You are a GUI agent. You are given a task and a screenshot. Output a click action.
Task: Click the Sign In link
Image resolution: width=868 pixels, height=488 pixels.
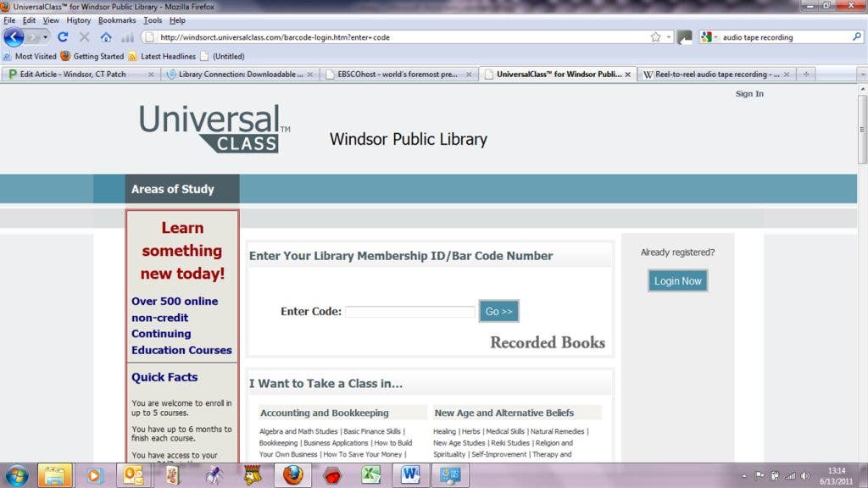tap(749, 93)
